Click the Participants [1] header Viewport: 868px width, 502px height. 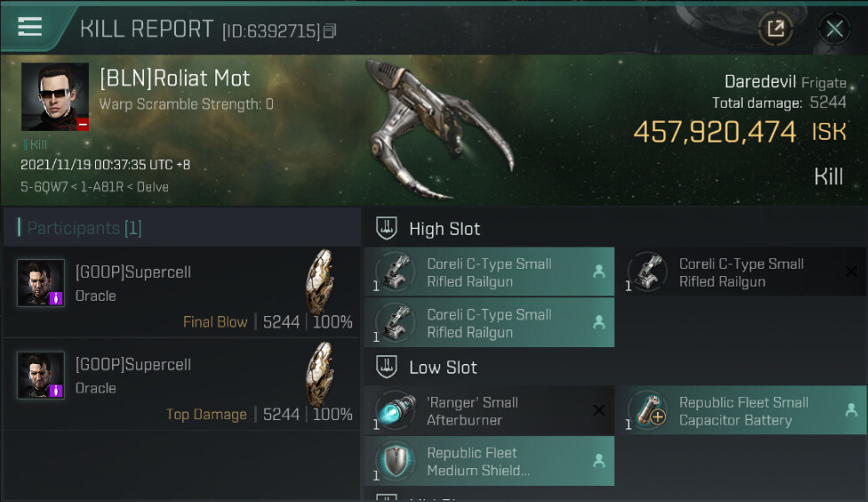[x=84, y=229]
